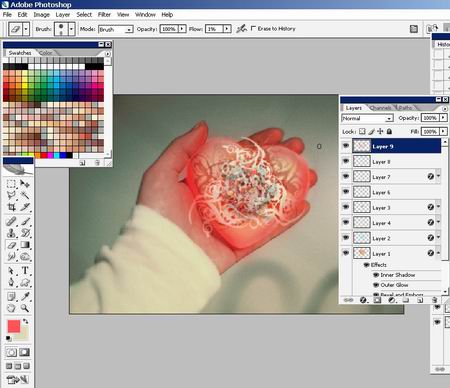Open the Flow slider arrow

coord(227,29)
